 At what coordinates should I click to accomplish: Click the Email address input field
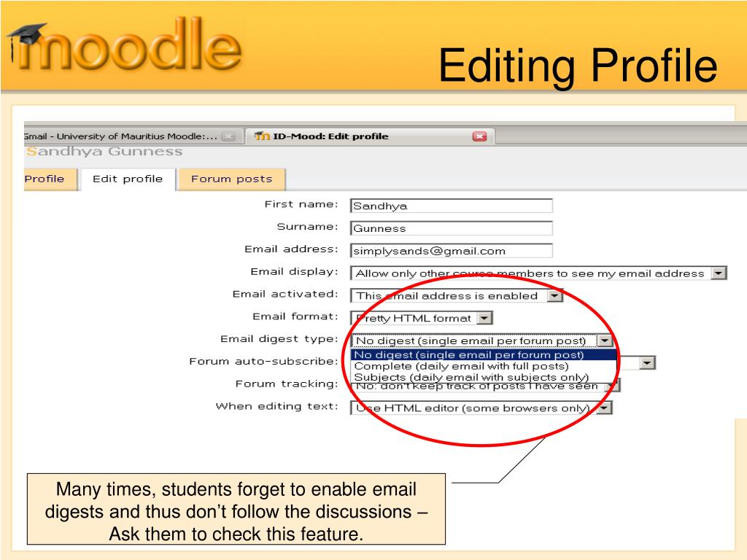point(451,251)
